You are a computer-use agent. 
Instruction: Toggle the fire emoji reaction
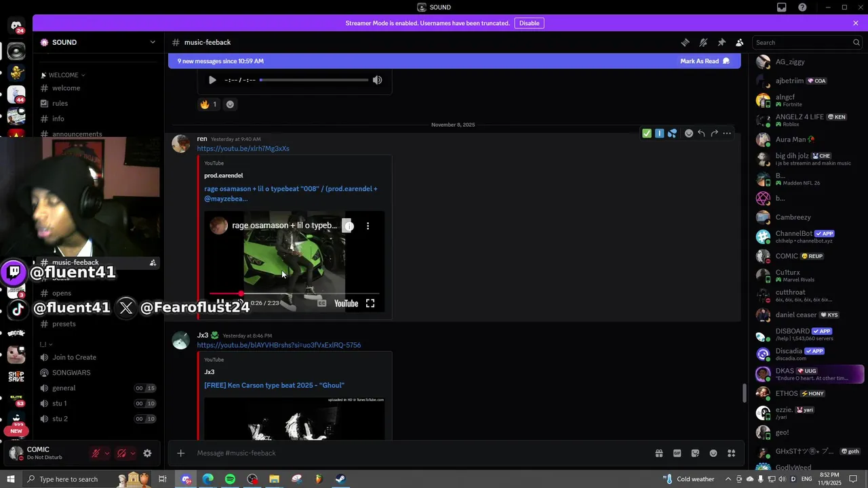[208, 104]
